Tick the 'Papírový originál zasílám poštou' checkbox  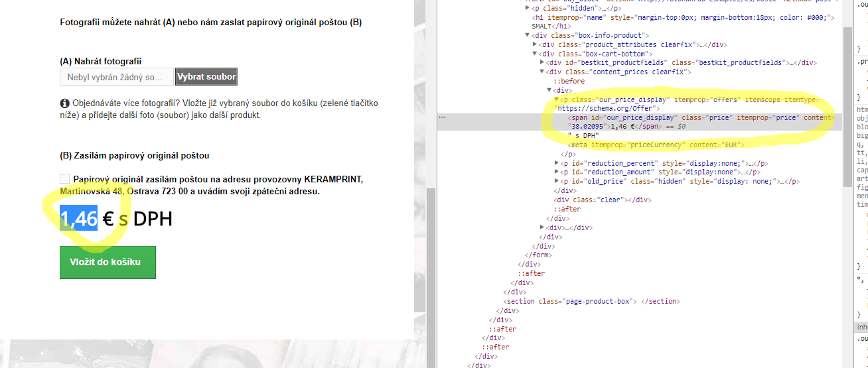(64, 179)
